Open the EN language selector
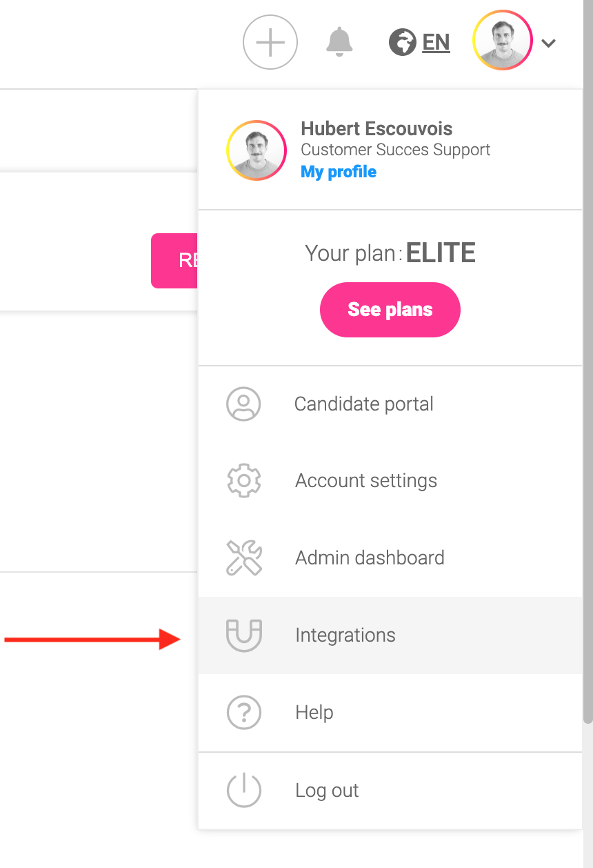Image resolution: width=593 pixels, height=868 pixels. pos(436,43)
